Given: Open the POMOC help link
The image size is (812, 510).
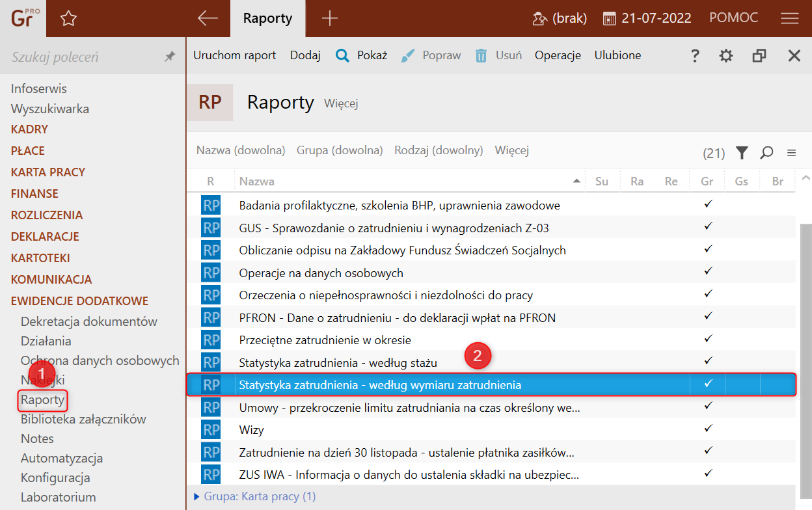Looking at the screenshot, I should tap(733, 18).
